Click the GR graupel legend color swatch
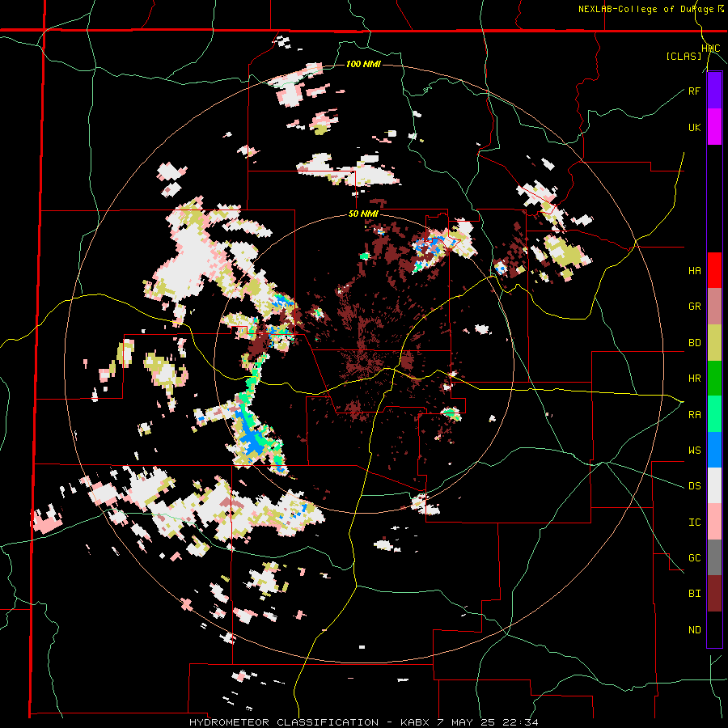The image size is (728, 728). click(x=714, y=307)
